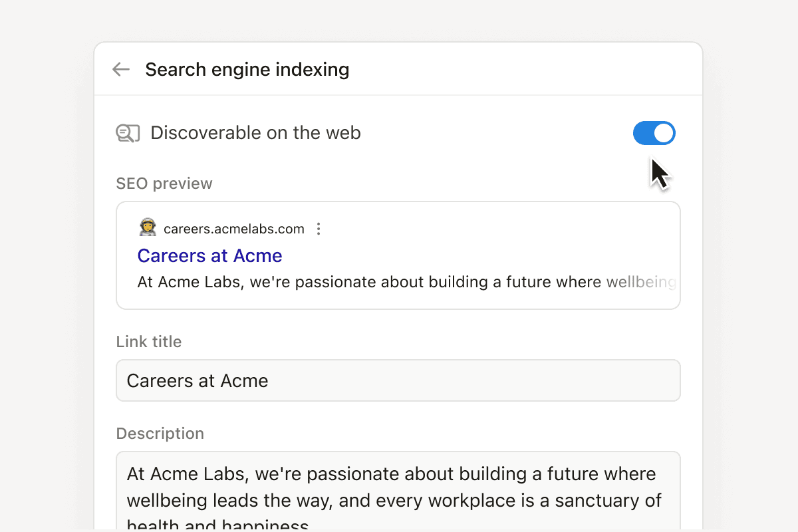Click the speech-bubble search icon near Discoverable

(128, 133)
